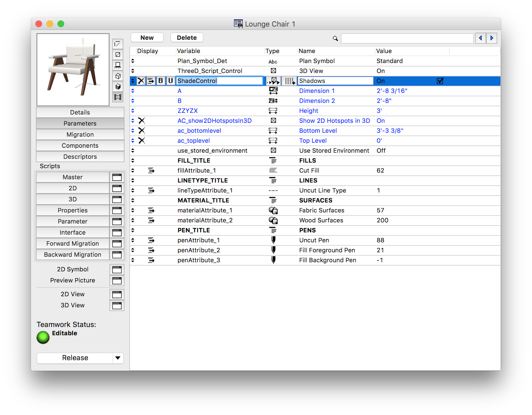Edit the ShadeControl variable name field

[220, 81]
